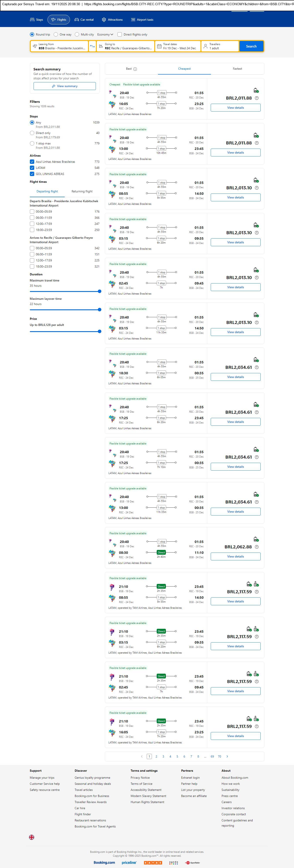Screen dimensions: 294x868
Task: Open the Economy cabin class dropdown
Action: tap(105, 34)
